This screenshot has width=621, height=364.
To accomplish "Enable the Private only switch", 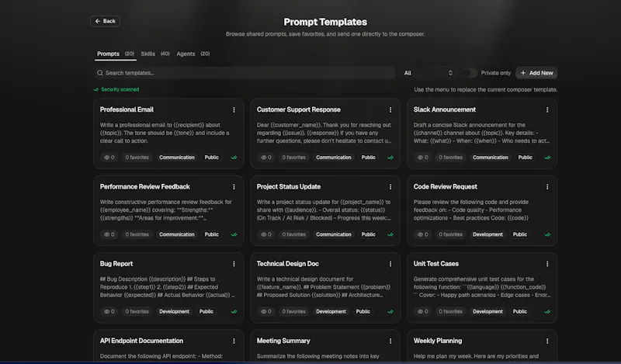I will click(470, 73).
